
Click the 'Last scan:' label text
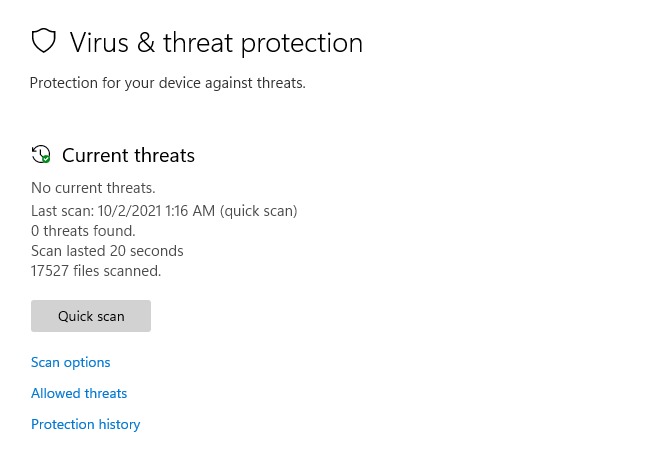pyautogui.click(x=62, y=211)
